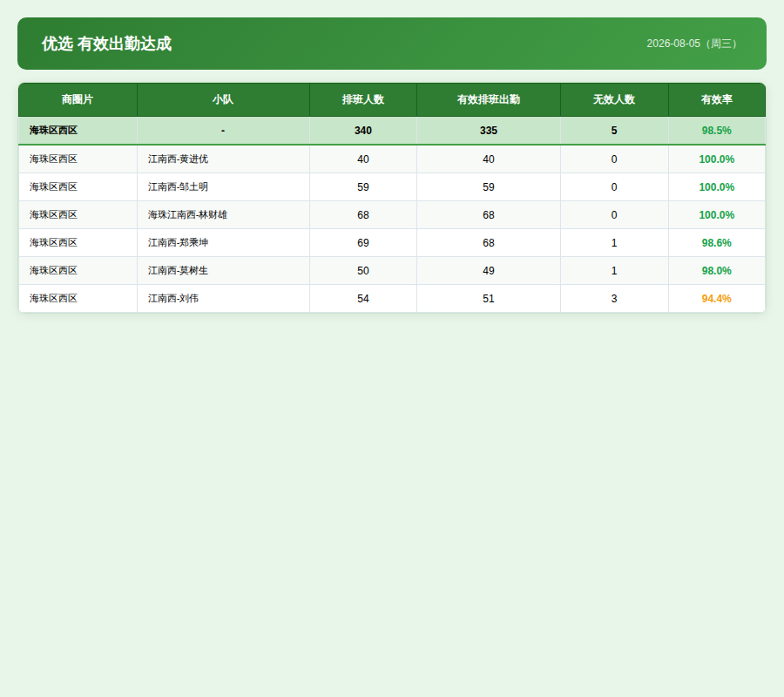Screen dimensions: 784x697
Task: Select the 无效人数 column header
Action: tap(614, 99)
